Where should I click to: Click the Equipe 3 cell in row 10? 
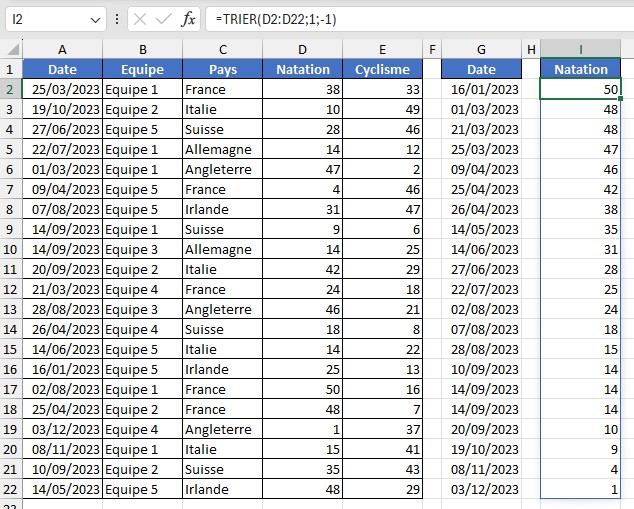point(142,249)
